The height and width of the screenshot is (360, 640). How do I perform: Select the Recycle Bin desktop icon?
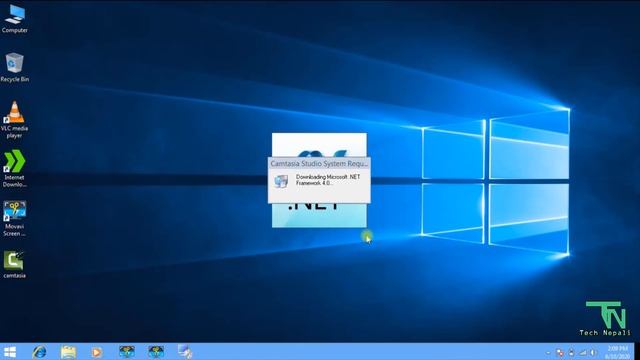(15, 67)
